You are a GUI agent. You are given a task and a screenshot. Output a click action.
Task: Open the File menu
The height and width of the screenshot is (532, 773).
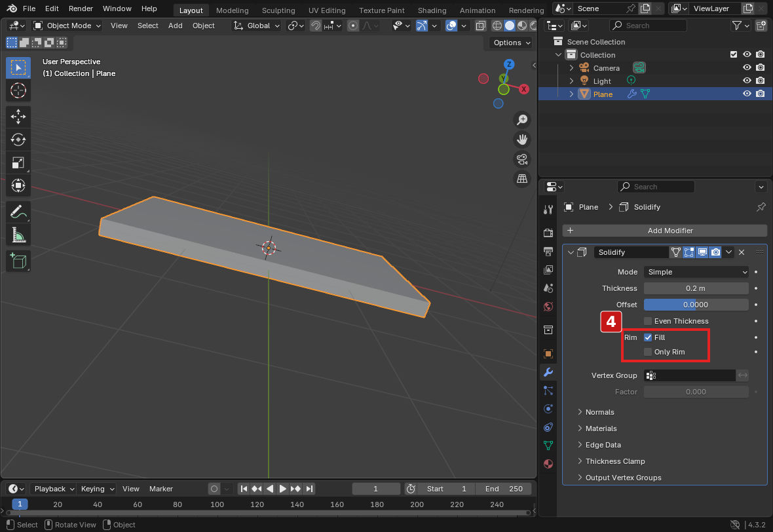29,9
